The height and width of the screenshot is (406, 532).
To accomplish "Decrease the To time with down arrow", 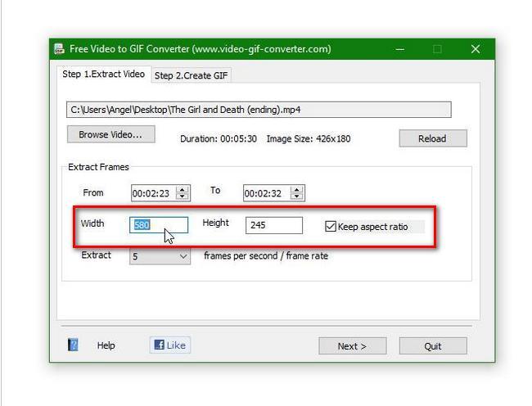I will tap(297, 196).
